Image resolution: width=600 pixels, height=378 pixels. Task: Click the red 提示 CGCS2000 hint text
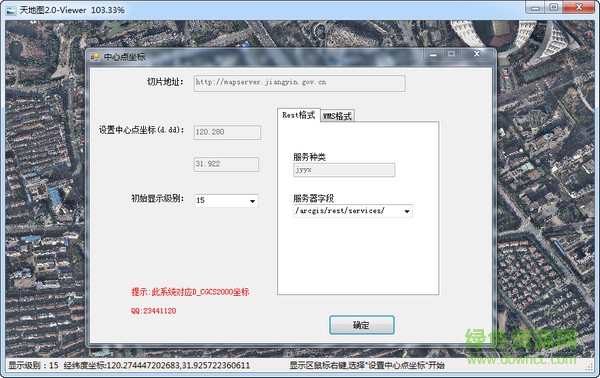pos(190,292)
